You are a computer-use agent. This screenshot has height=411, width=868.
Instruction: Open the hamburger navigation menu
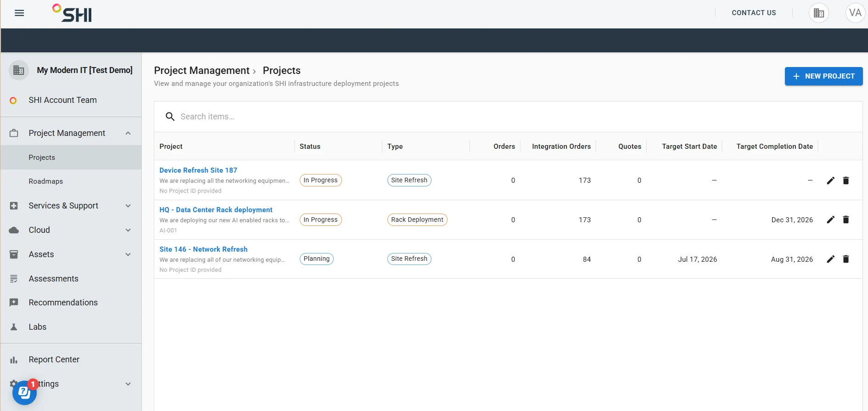(19, 13)
